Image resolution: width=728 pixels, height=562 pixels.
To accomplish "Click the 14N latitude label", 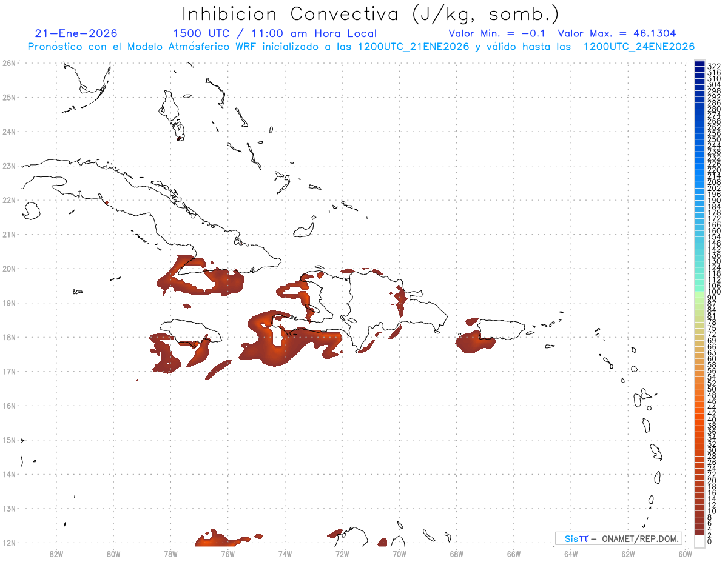I will coord(8,474).
